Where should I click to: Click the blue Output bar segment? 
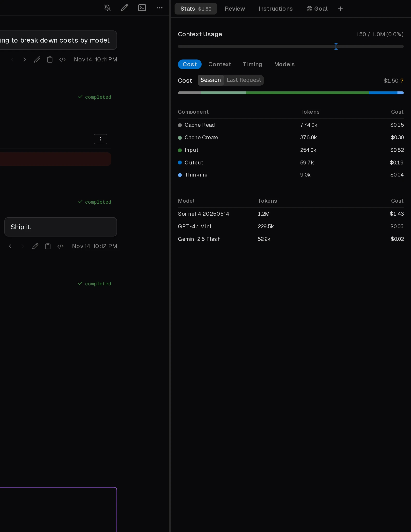click(383, 93)
